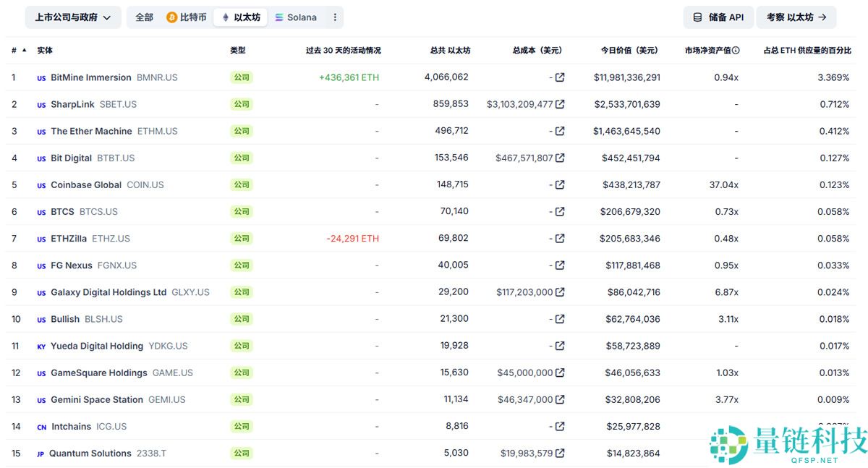Select the 全部 filter tab

tap(145, 17)
